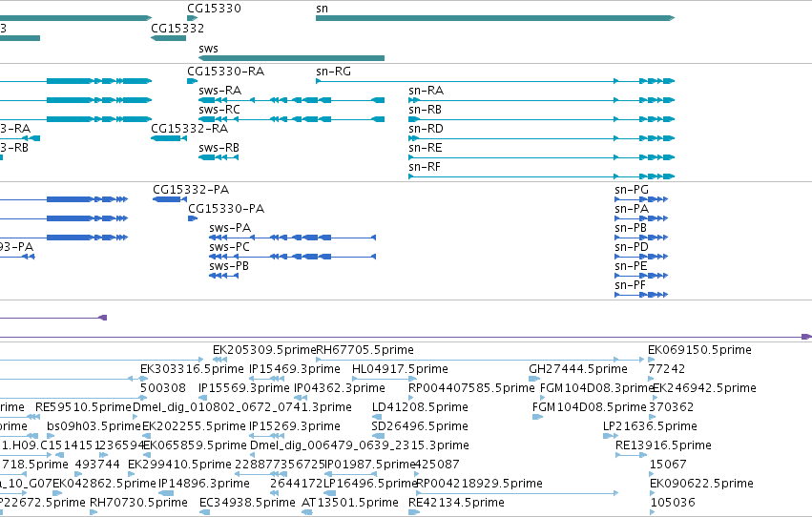
Task: Select protein sn-PF
Action: [641, 295]
